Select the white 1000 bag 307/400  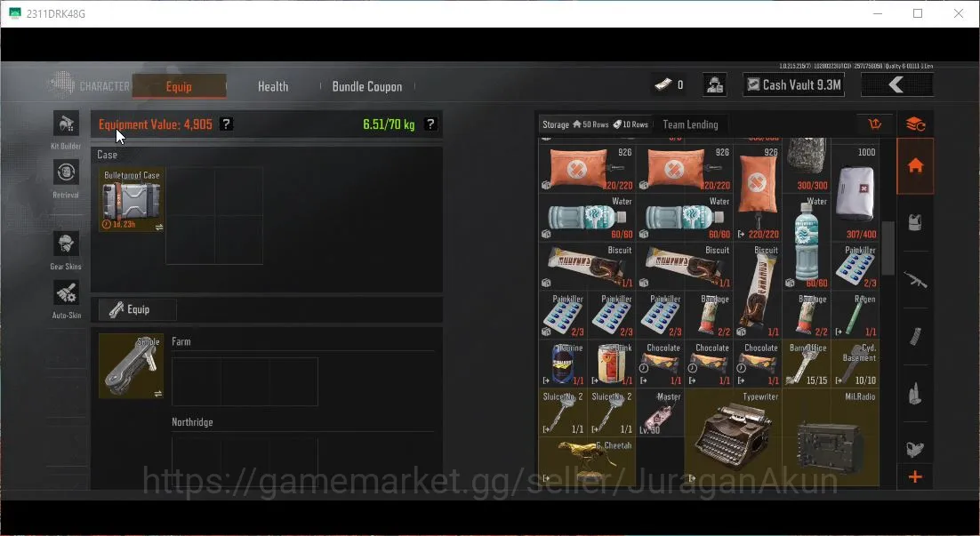click(x=855, y=192)
